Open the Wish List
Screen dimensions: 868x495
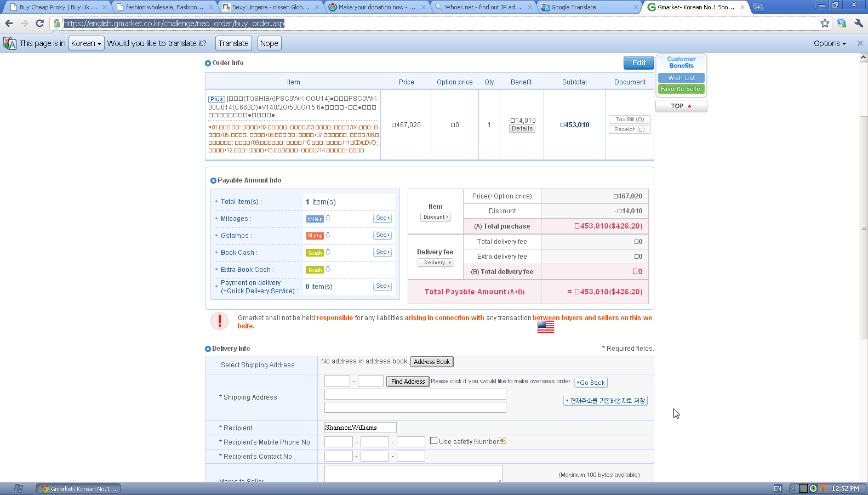coord(681,78)
